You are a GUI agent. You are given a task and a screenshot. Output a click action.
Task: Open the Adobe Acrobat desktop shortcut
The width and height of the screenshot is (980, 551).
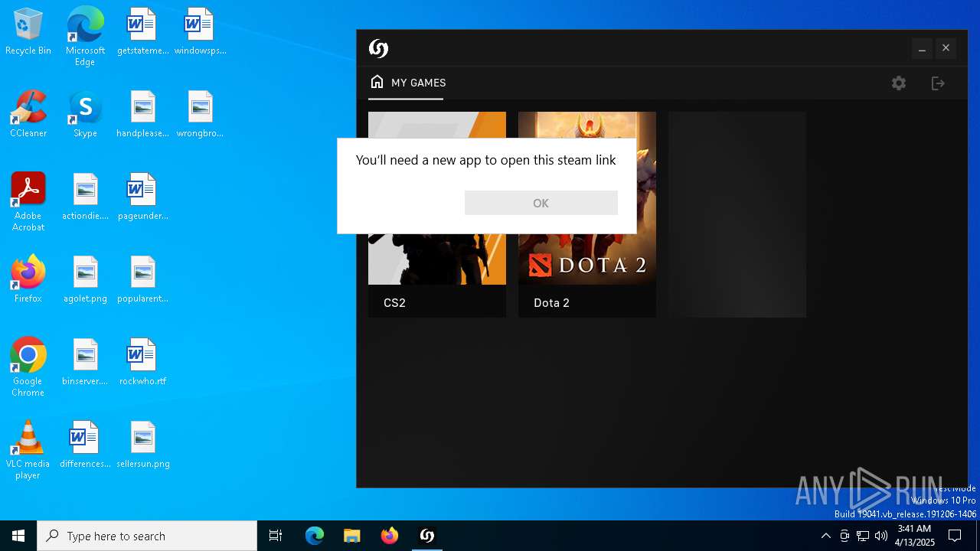tap(28, 202)
